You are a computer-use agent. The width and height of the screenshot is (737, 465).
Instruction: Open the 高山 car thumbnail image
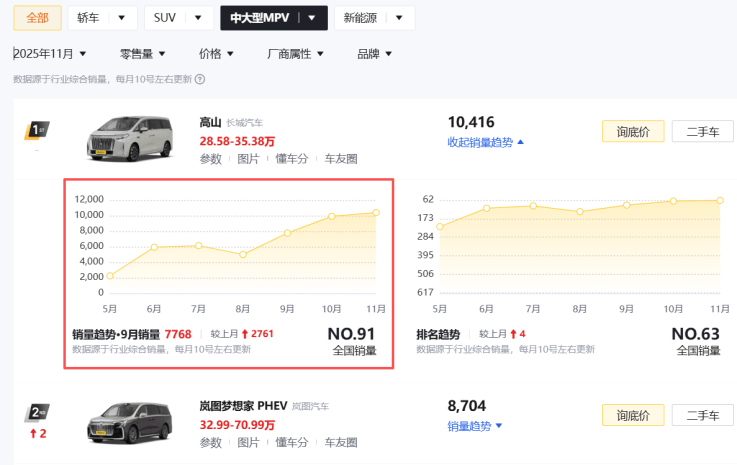click(130, 139)
